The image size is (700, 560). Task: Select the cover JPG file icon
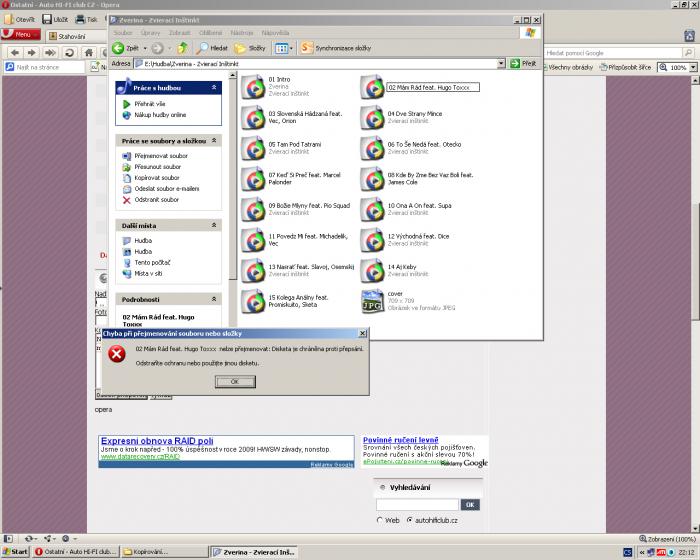[x=371, y=299]
